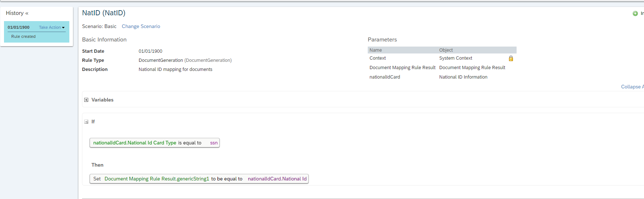
Task: Click the 'to be equal to' phrase
Action: point(227,179)
